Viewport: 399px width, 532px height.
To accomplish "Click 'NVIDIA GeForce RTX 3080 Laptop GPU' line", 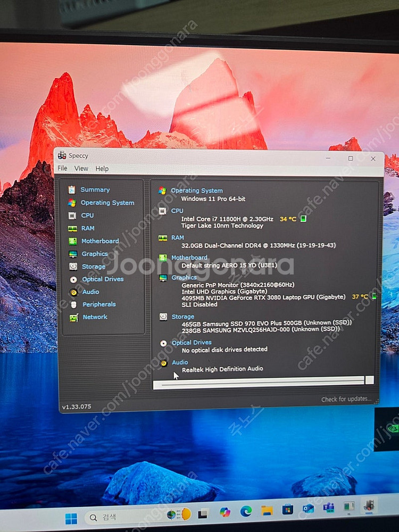I will coord(263,297).
